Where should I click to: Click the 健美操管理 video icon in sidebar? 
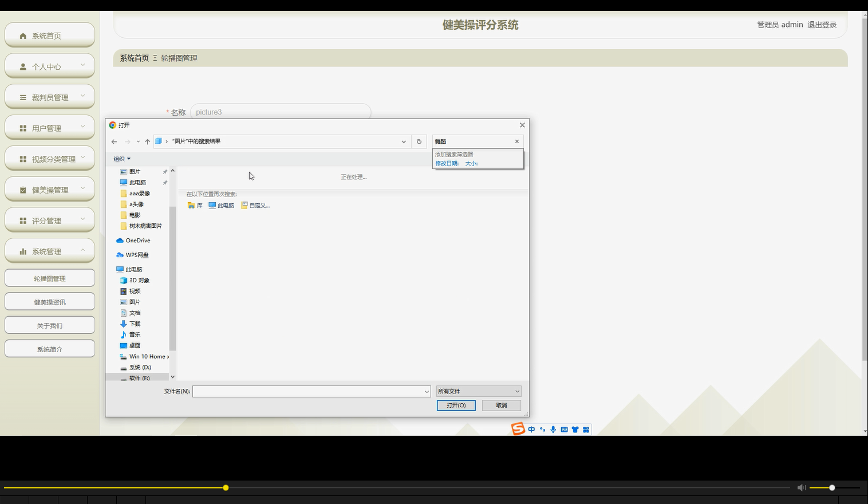point(23,189)
